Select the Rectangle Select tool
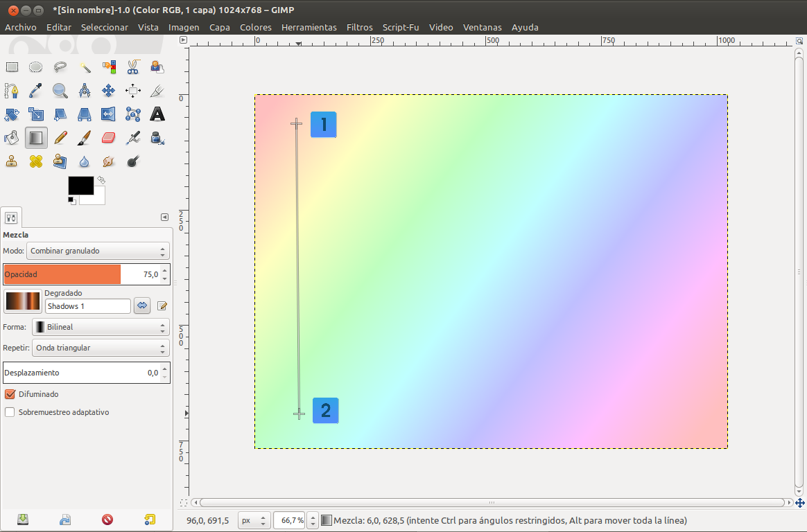 click(x=12, y=67)
